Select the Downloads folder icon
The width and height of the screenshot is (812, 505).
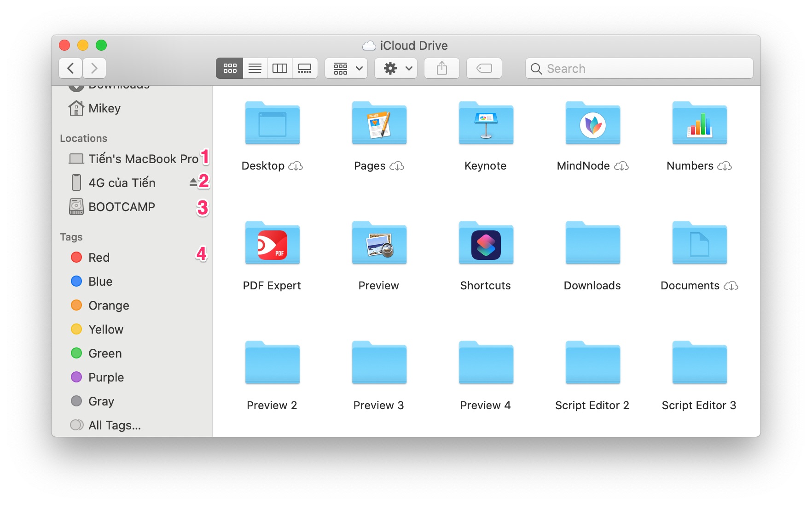click(593, 243)
